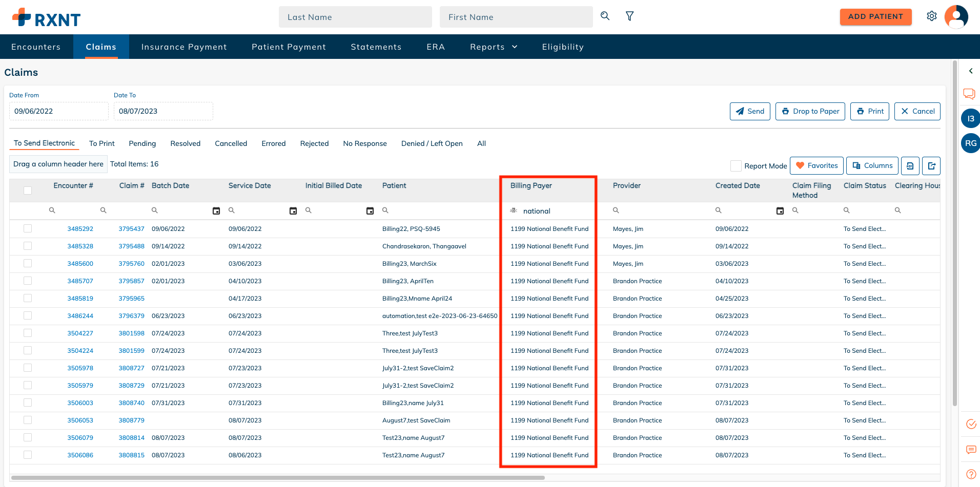Screen dimensions: 980x487
Task: Select checkbox for encounter 3485707
Action: coord(28,281)
